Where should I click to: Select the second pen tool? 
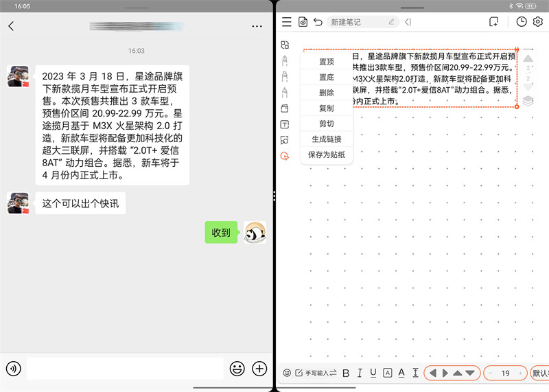pyautogui.click(x=285, y=76)
